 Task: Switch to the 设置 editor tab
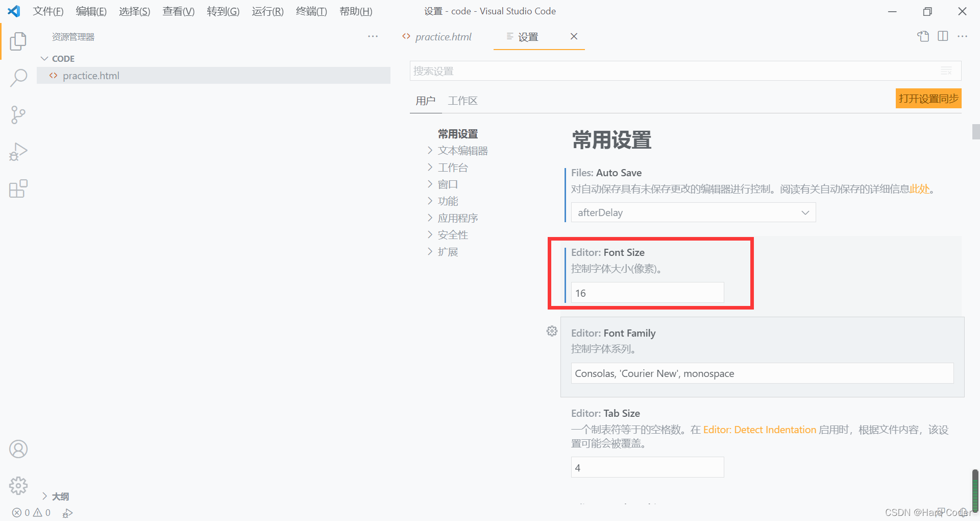(528, 37)
